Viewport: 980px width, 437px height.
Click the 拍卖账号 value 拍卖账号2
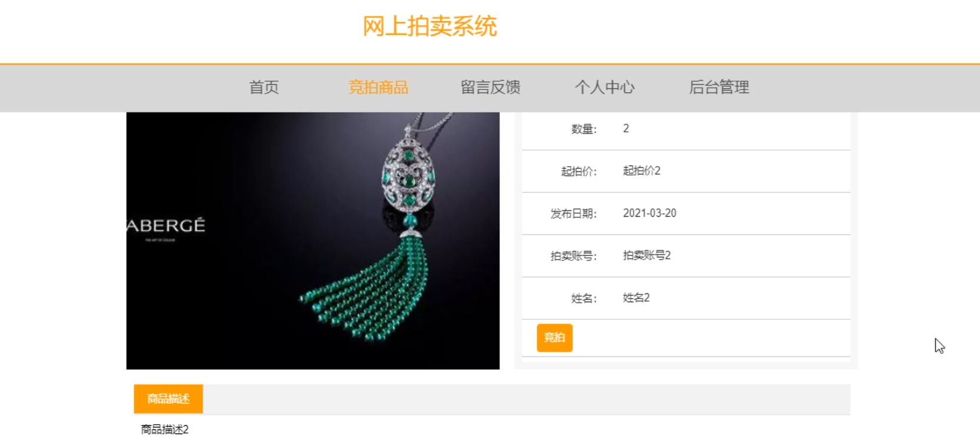[647, 256]
